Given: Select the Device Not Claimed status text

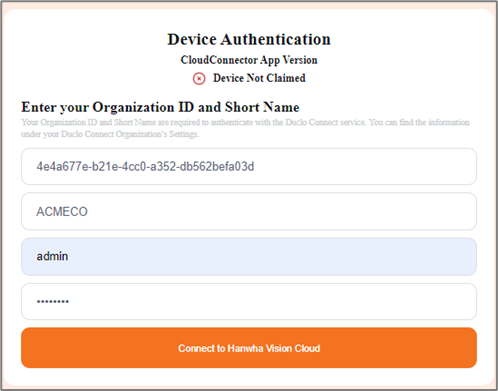Looking at the screenshot, I should (x=259, y=78).
